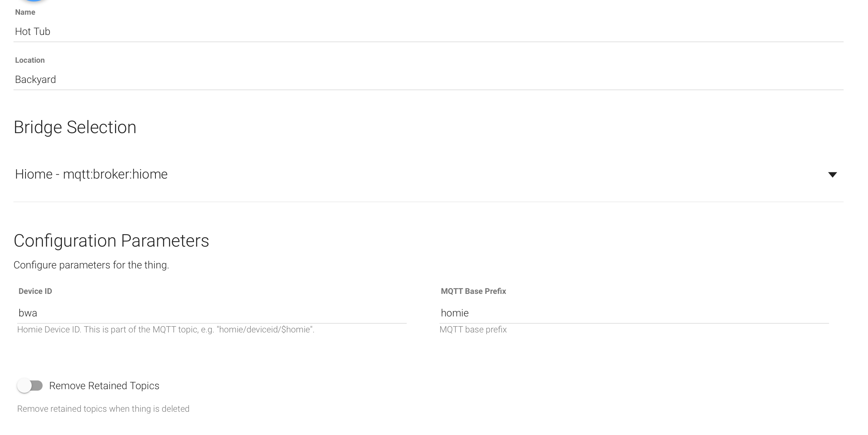Viewport: 868px width, 435px height.
Task: Click the dropdown arrow for Bridge Selection
Action: coord(833,174)
